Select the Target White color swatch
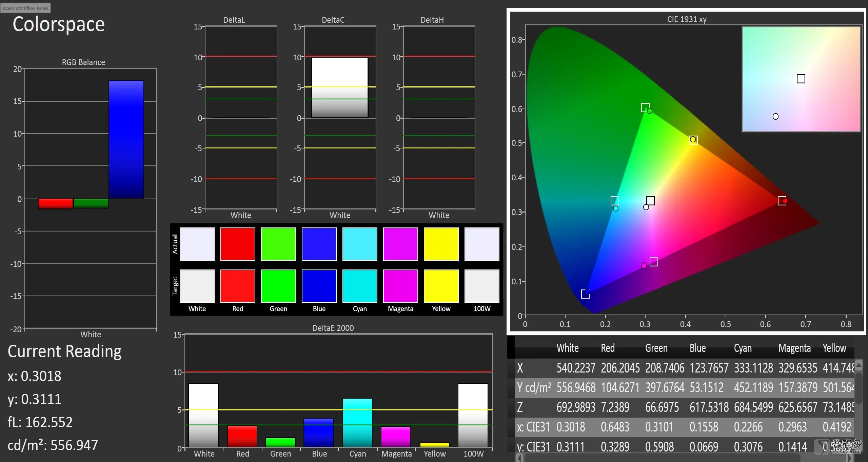Viewport: 868px width, 462px height. point(197,286)
